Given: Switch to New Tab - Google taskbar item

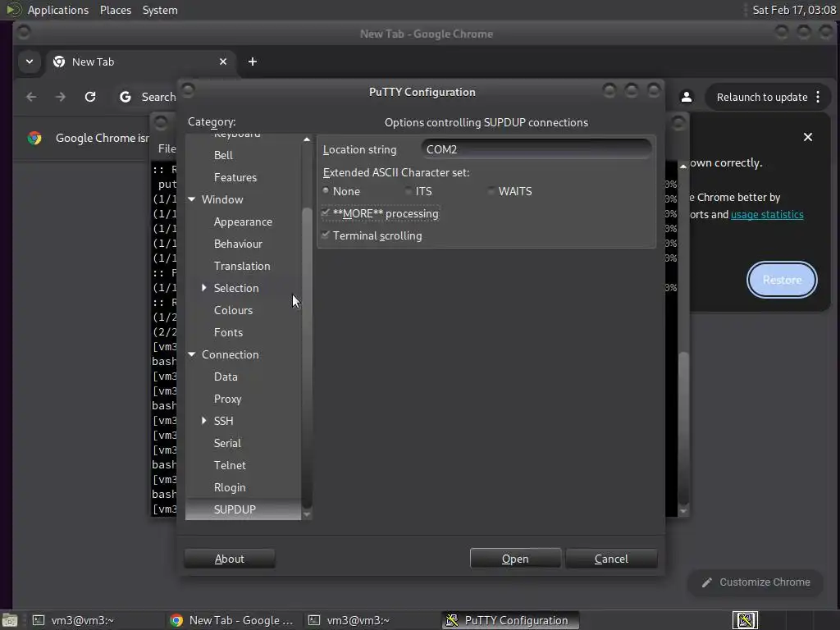Looking at the screenshot, I should point(232,620).
